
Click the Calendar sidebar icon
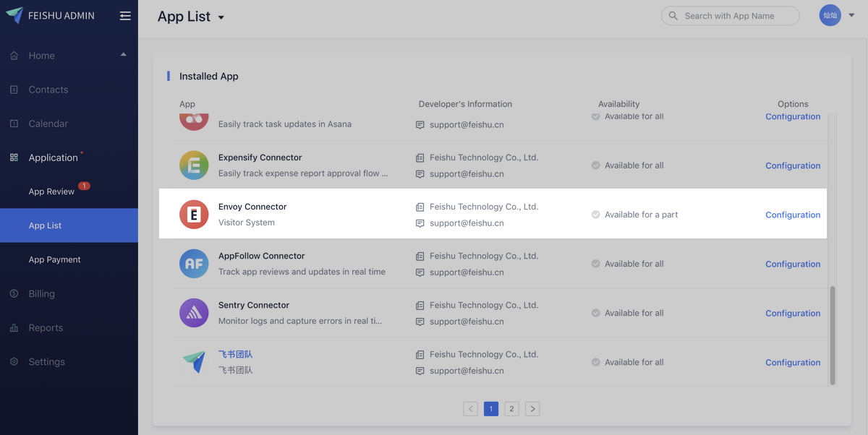coord(14,124)
